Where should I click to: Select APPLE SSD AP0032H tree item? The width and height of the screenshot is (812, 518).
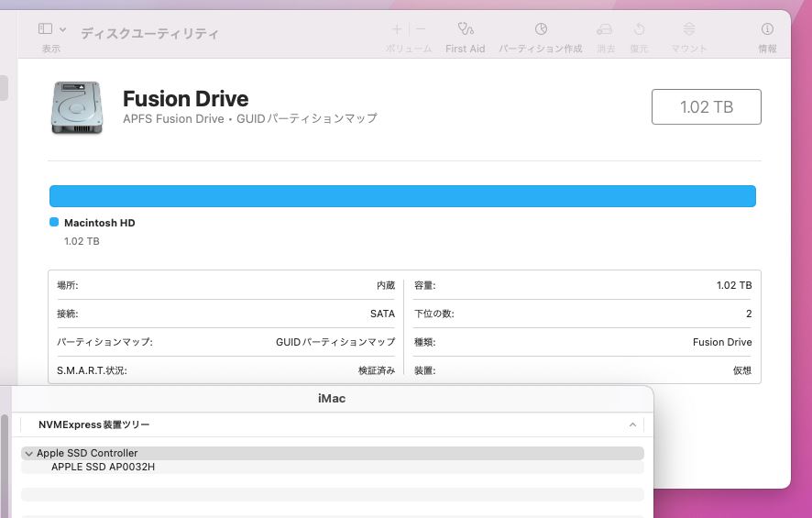pyautogui.click(x=103, y=467)
